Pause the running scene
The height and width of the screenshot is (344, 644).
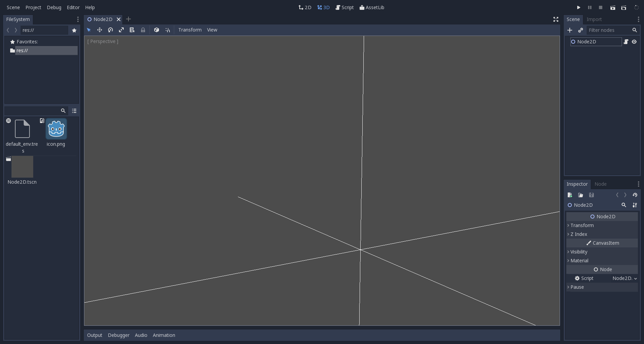590,7
